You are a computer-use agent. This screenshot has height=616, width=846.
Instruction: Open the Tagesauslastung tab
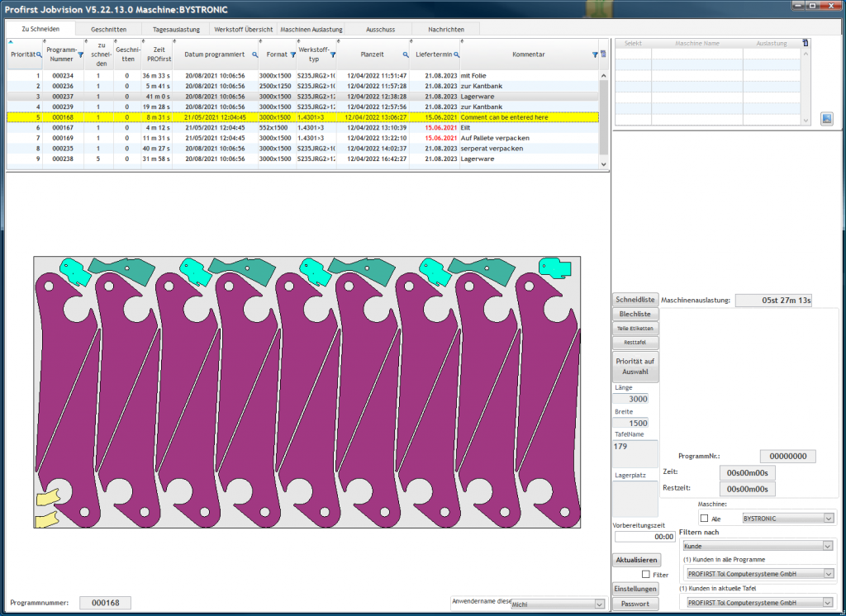coord(175,29)
